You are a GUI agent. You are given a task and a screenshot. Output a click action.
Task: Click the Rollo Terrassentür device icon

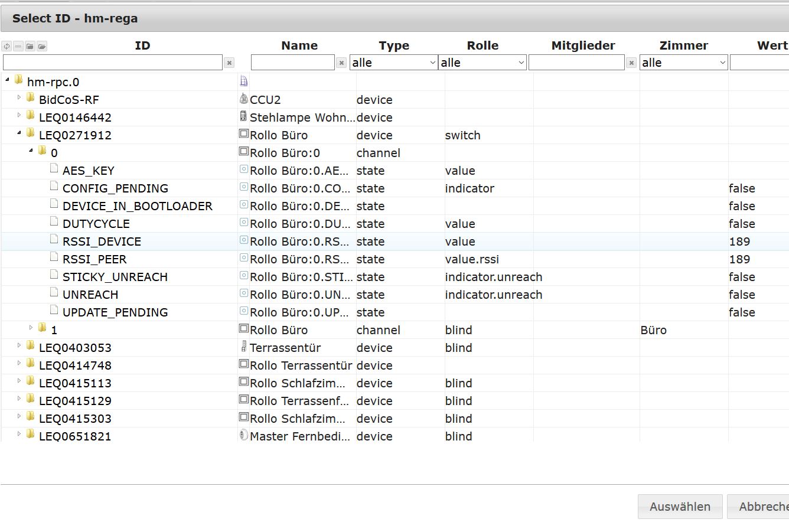pyautogui.click(x=243, y=364)
